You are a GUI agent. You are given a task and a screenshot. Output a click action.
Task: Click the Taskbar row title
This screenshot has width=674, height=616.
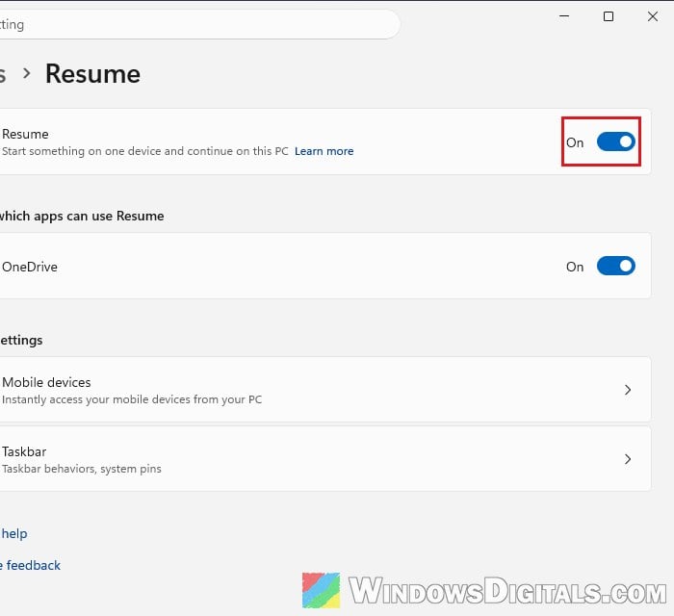point(24,452)
